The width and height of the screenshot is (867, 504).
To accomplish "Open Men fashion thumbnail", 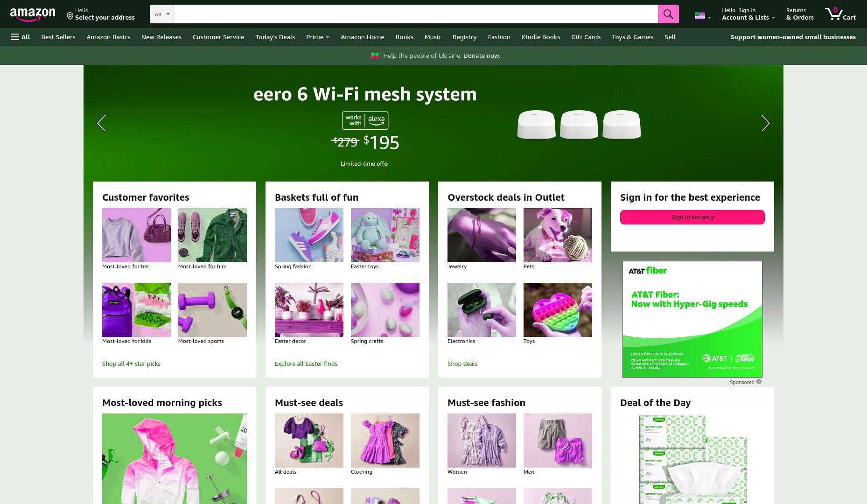I will (x=558, y=441).
